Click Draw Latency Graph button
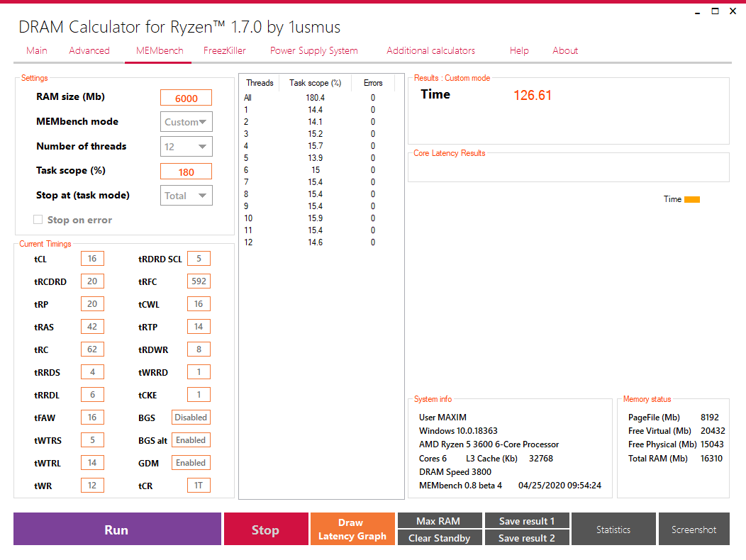The width and height of the screenshot is (746, 560). coord(352,529)
